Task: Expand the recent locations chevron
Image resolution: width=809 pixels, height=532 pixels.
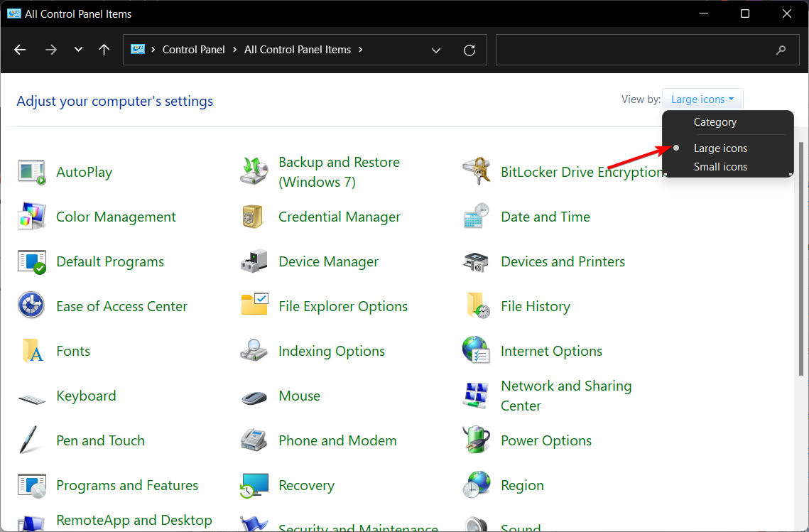Action: [x=78, y=50]
